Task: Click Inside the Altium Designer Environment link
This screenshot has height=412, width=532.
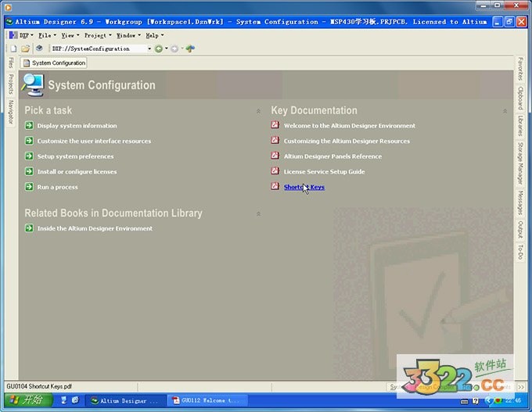Action: [x=95, y=228]
